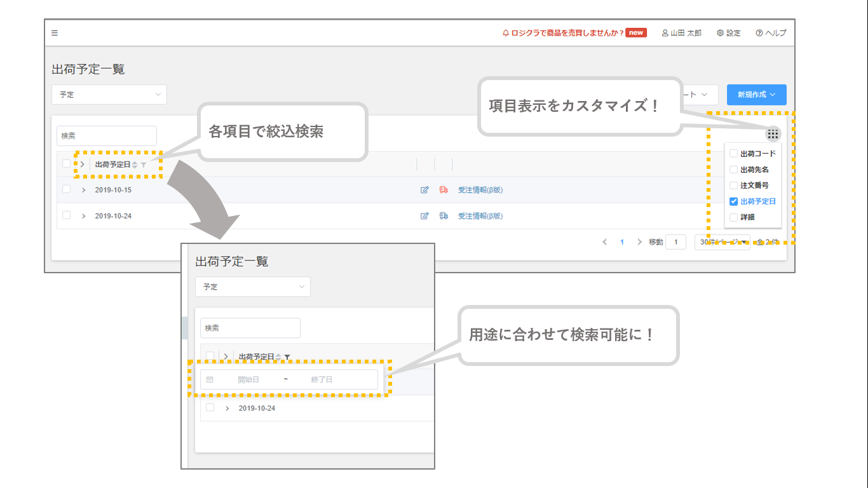The width and height of the screenshot is (868, 488).
Task: Click the sort arrows beside 出荷予定日 in lower table
Action: click(278, 357)
